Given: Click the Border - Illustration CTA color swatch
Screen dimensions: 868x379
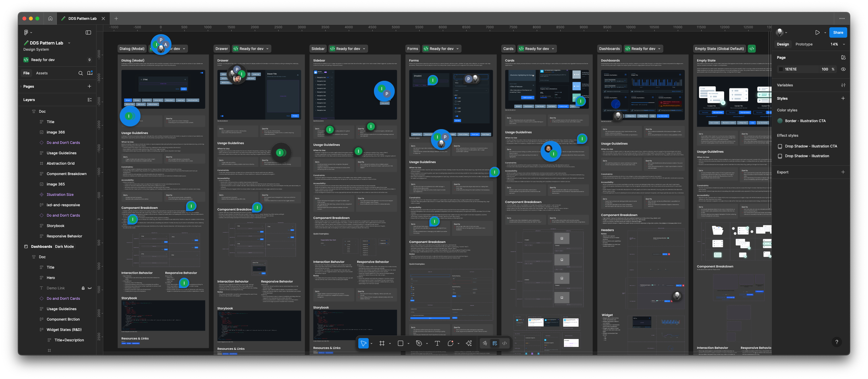Looking at the screenshot, I should (x=780, y=120).
